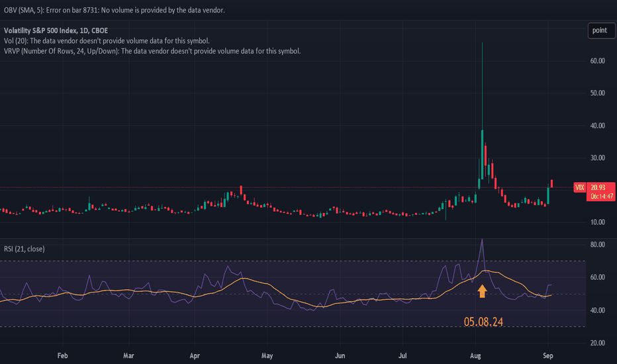Click the red VIX symbol tag

click(580, 187)
